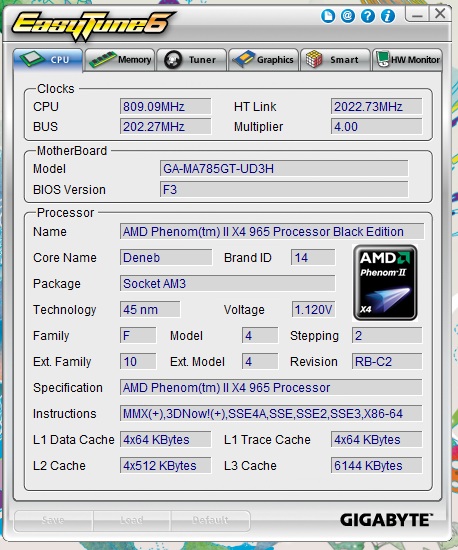Click motherboard model GA-MA785GT-UD3H field

pos(284,169)
